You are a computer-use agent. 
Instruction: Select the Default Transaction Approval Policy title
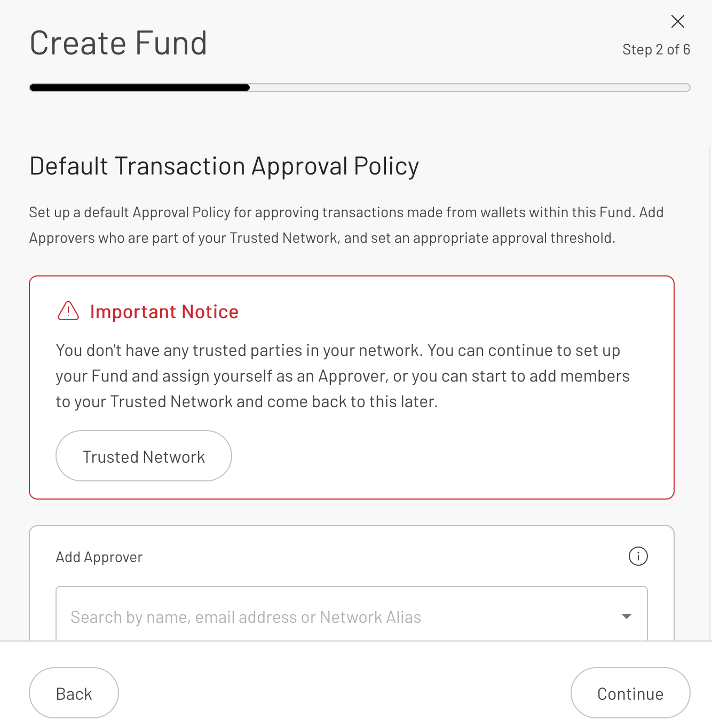(224, 165)
